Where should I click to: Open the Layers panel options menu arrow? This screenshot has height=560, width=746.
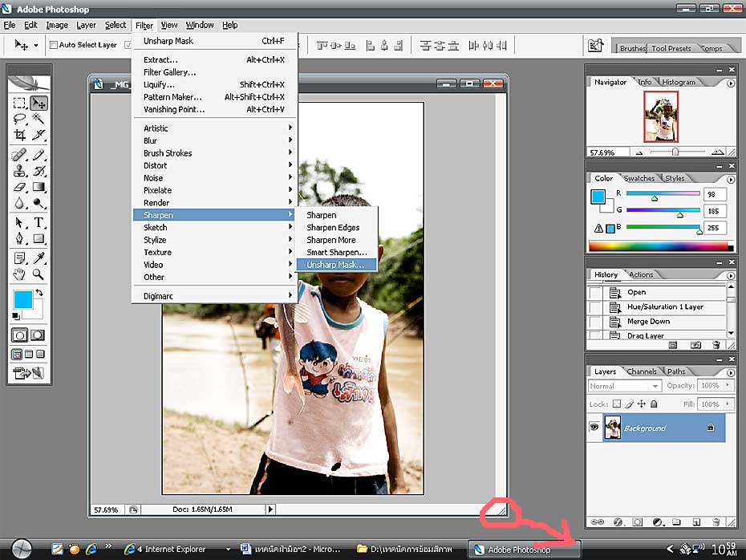click(731, 372)
